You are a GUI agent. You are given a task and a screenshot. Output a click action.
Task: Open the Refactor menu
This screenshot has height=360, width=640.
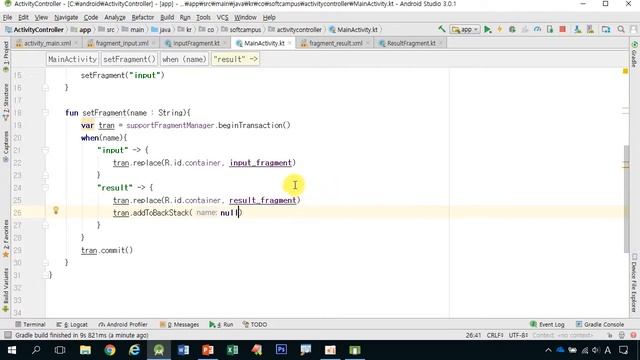click(142, 18)
